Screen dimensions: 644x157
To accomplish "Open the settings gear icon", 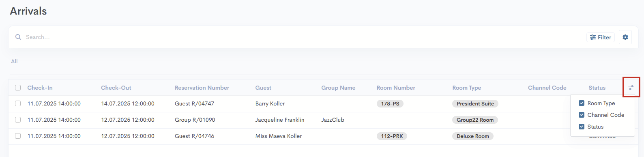I will [625, 37].
